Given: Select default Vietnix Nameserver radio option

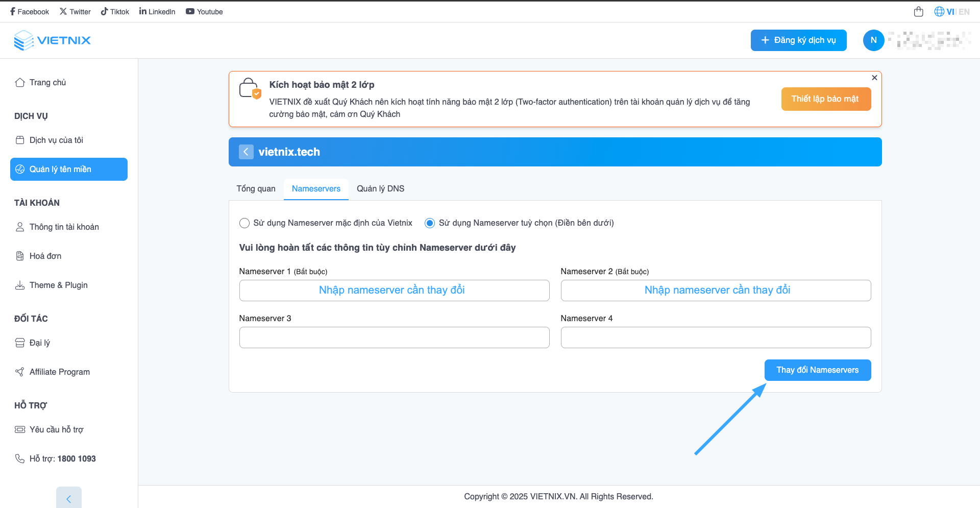Looking at the screenshot, I should (244, 223).
